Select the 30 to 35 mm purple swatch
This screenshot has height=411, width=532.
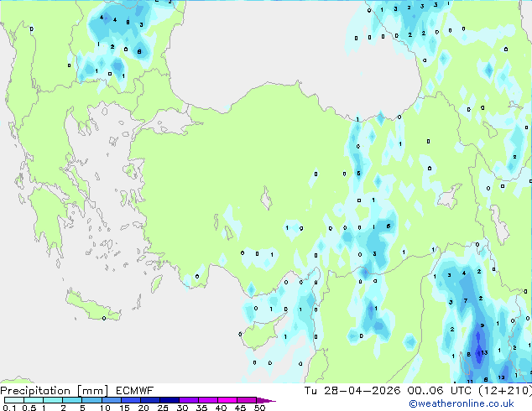189,400
